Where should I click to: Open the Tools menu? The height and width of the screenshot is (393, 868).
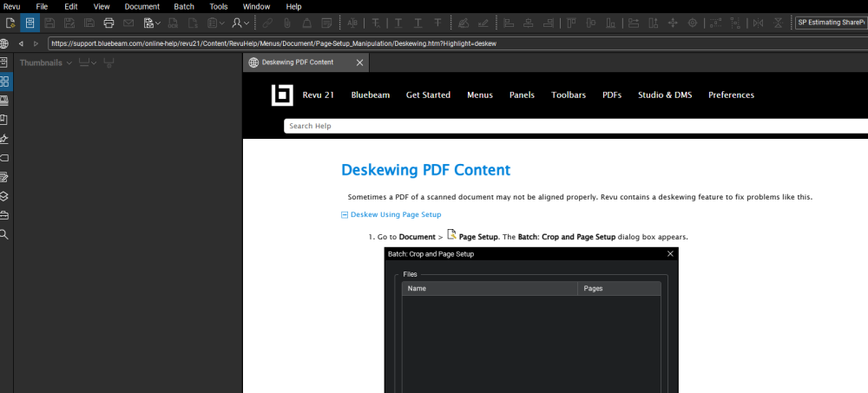pos(219,7)
